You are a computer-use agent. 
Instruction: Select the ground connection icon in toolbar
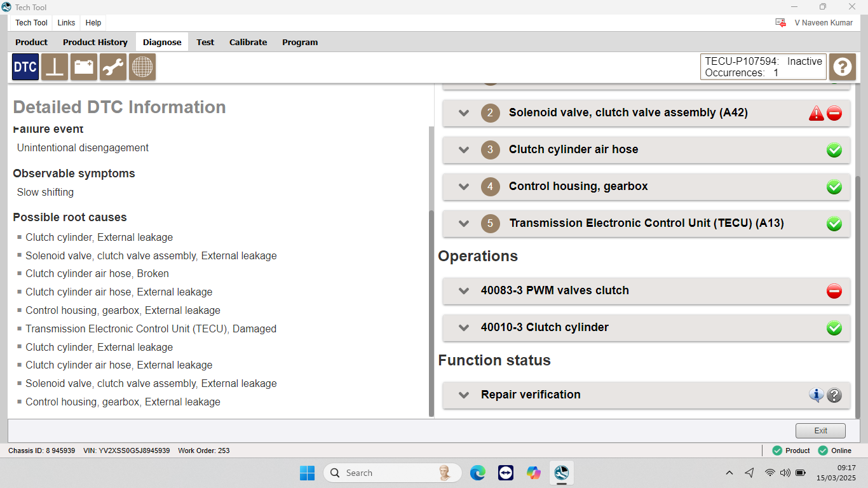(55, 67)
